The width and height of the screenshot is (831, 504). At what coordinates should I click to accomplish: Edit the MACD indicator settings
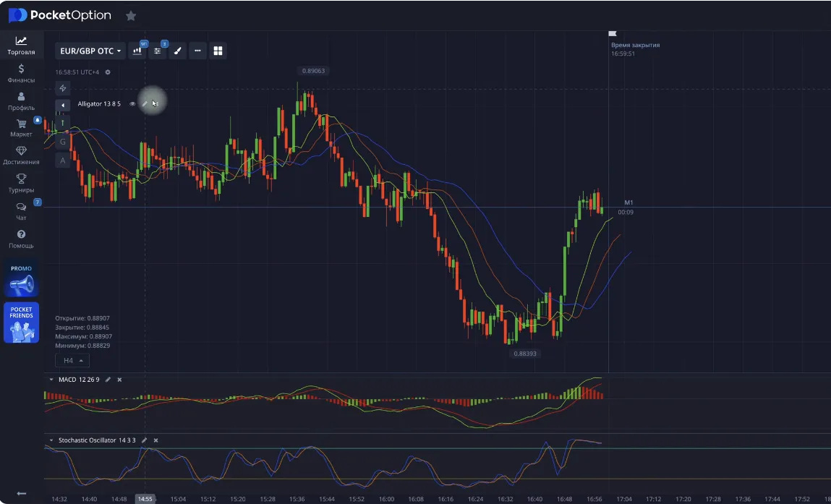[x=108, y=380]
